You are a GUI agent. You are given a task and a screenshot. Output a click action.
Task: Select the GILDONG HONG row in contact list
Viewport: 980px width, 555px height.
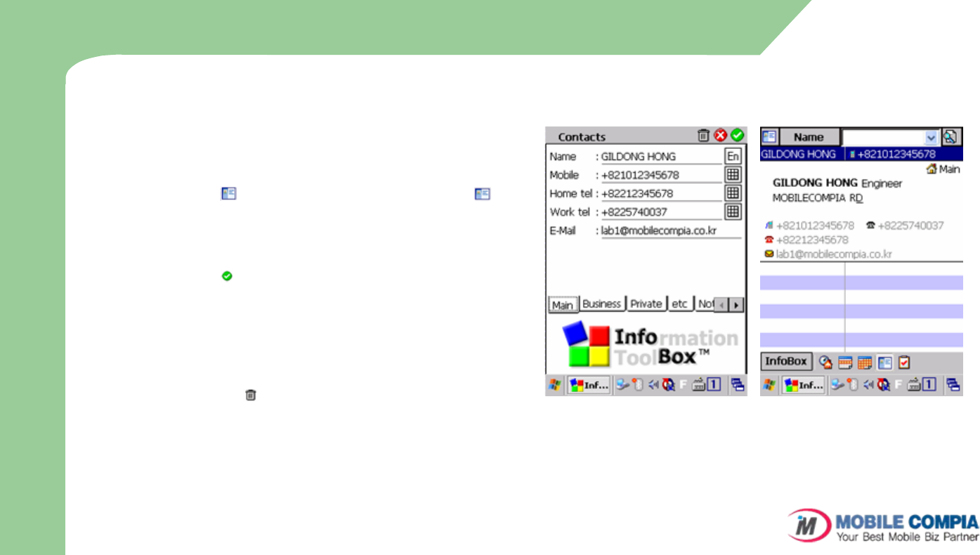point(803,154)
